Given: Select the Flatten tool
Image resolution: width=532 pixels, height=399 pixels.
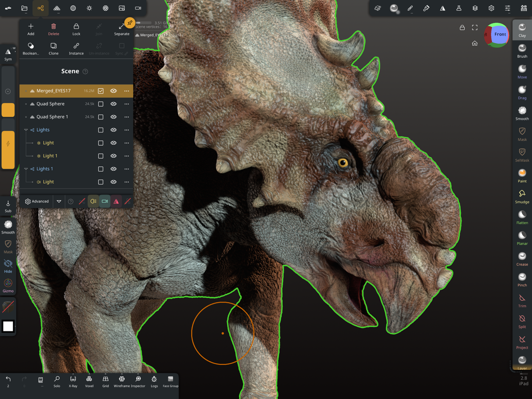Looking at the screenshot, I should 522,217.
